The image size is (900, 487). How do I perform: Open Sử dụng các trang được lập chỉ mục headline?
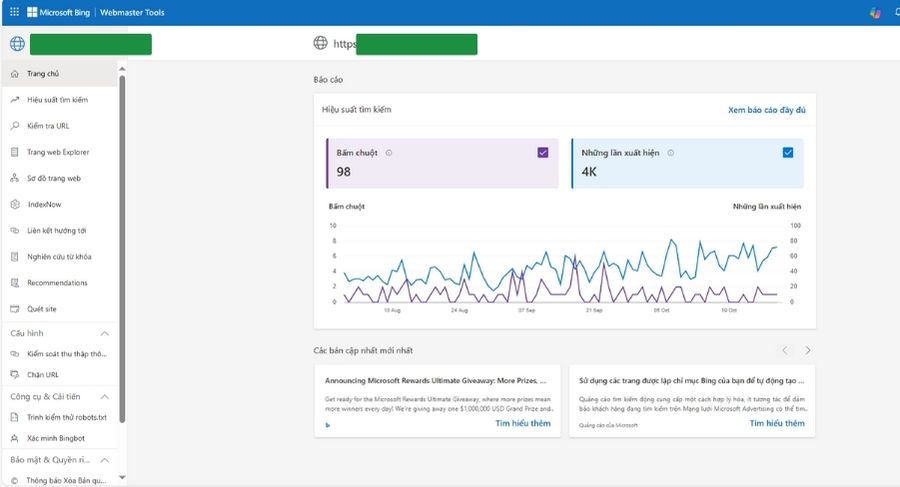692,380
